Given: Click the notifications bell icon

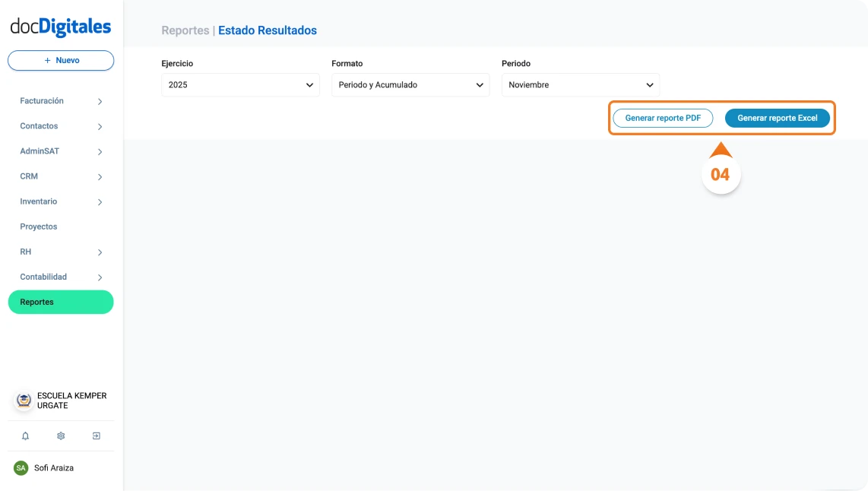Looking at the screenshot, I should tap(25, 436).
